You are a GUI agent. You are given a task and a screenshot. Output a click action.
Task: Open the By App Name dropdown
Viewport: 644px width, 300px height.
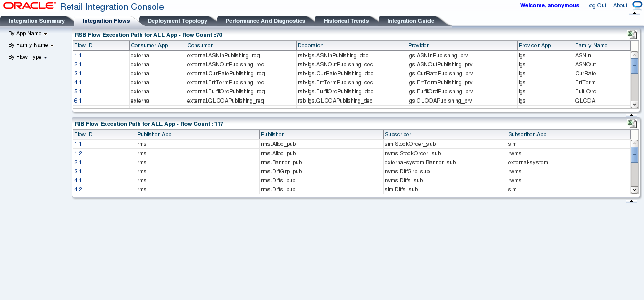(28, 34)
